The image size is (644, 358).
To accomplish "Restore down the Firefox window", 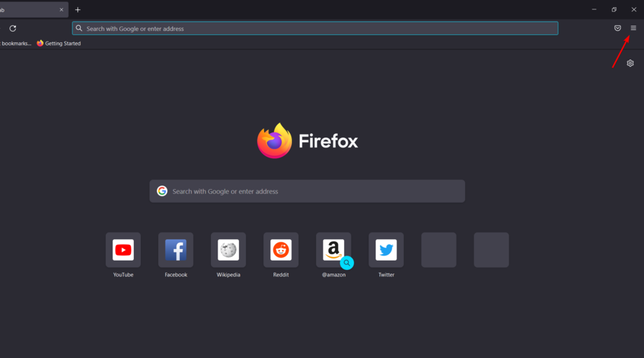I will coord(614,9).
